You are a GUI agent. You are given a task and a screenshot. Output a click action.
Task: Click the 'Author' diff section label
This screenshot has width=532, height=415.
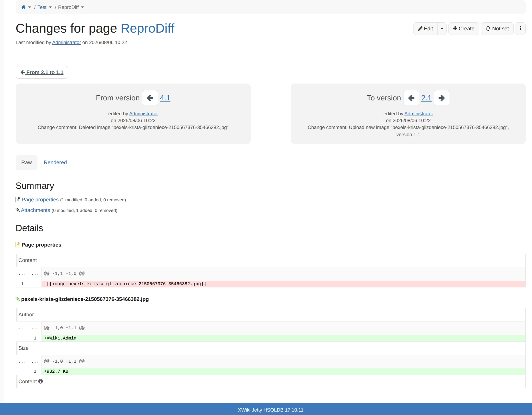pyautogui.click(x=26, y=315)
